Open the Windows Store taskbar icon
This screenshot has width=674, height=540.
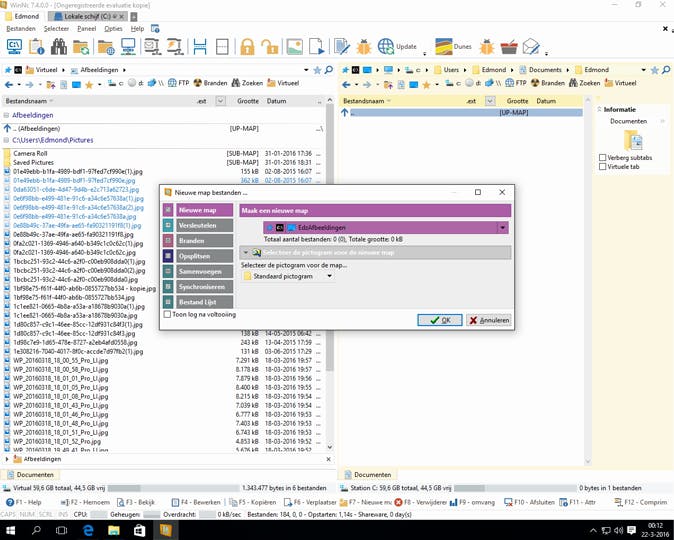139,530
